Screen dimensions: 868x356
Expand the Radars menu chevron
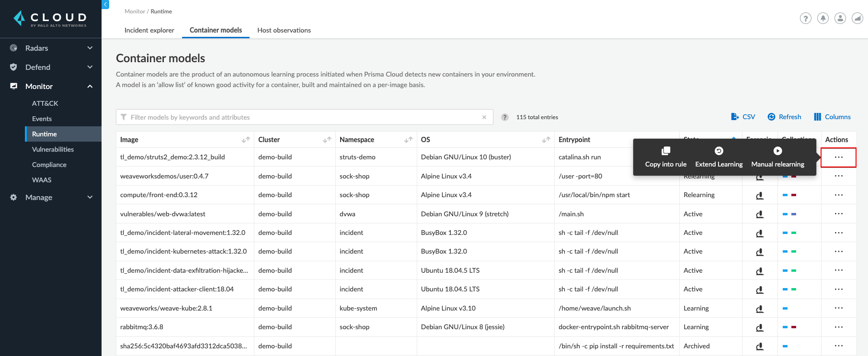[90, 48]
